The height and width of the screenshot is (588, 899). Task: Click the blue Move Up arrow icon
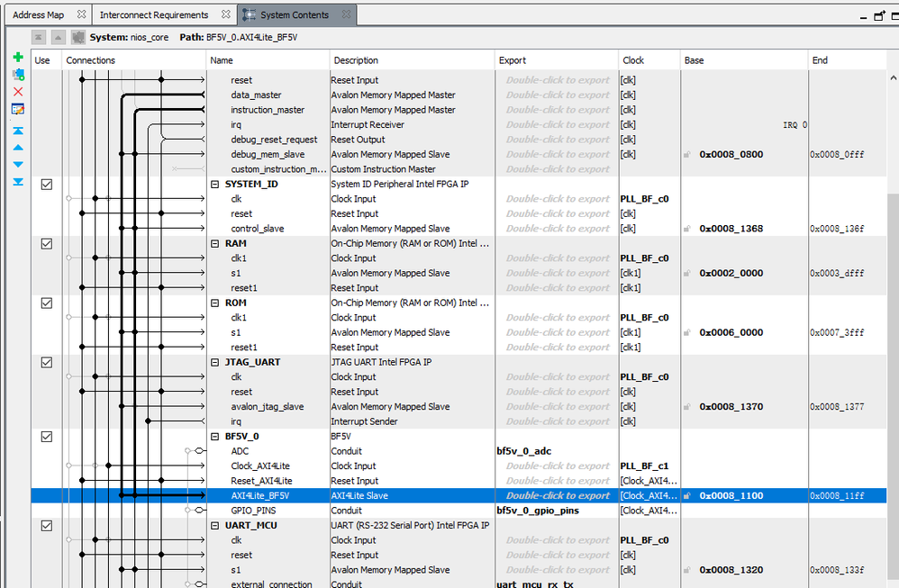click(x=18, y=148)
